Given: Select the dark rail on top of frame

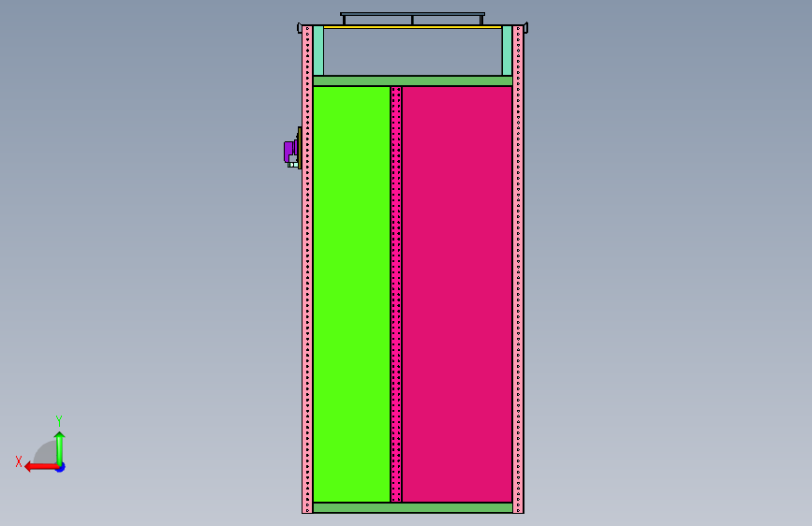Looking at the screenshot, I should (413, 14).
